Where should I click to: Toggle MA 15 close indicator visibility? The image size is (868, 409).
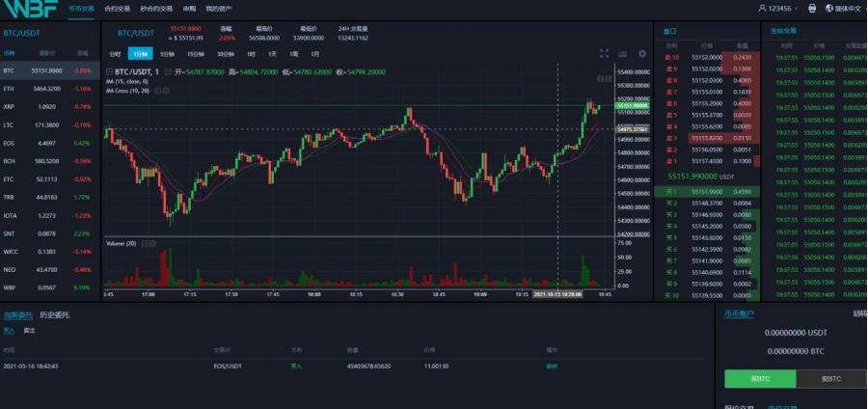click(157, 81)
